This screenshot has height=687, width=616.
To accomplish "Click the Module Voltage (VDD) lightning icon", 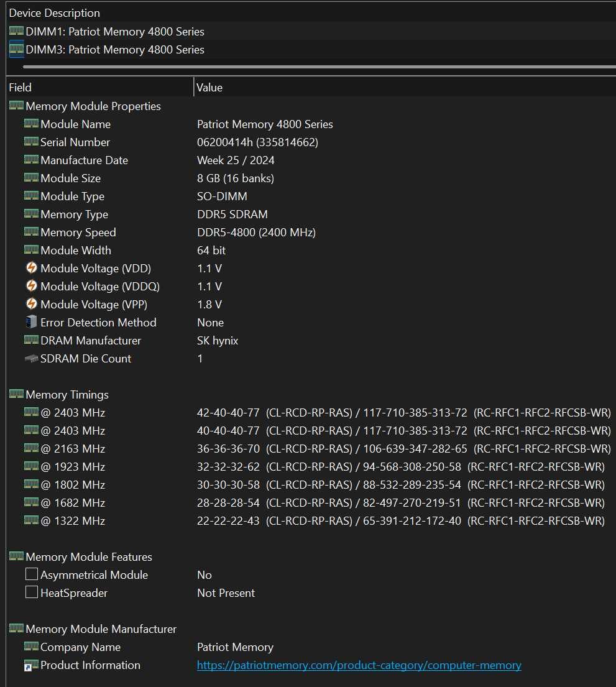I will 32,268.
